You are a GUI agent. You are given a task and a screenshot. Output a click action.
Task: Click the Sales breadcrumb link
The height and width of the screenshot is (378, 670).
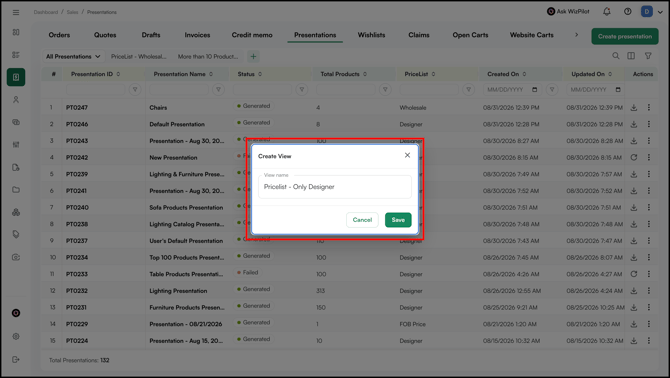(72, 12)
